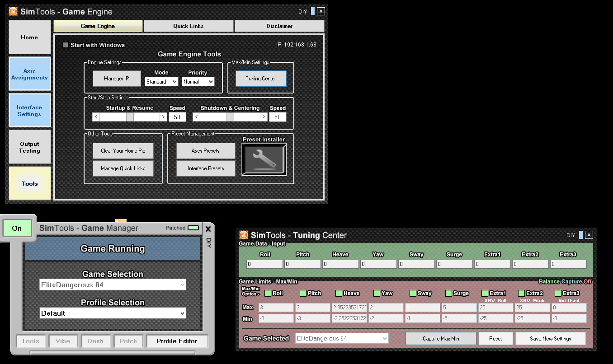The height and width of the screenshot is (364, 613).
Task: Open the Axis Assignments section
Action: (30, 74)
